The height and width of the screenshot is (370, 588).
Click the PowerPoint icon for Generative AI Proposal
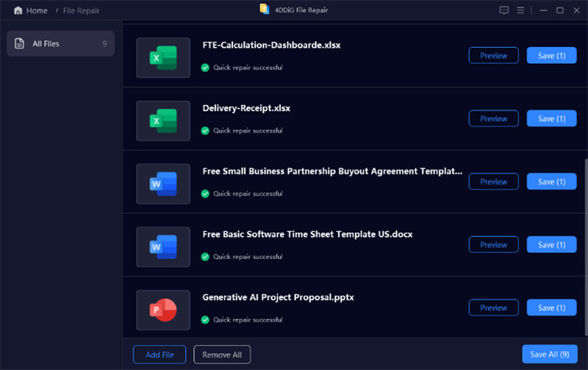click(163, 311)
